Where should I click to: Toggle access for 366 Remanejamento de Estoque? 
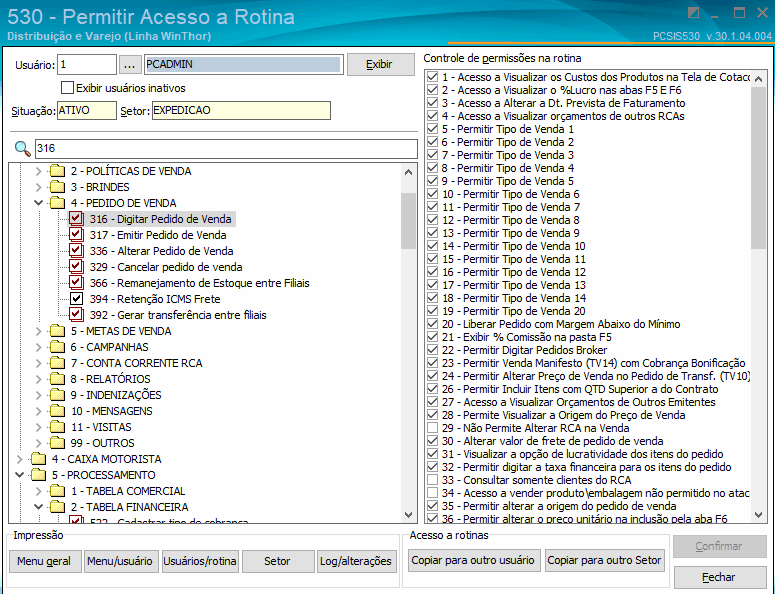[76, 283]
